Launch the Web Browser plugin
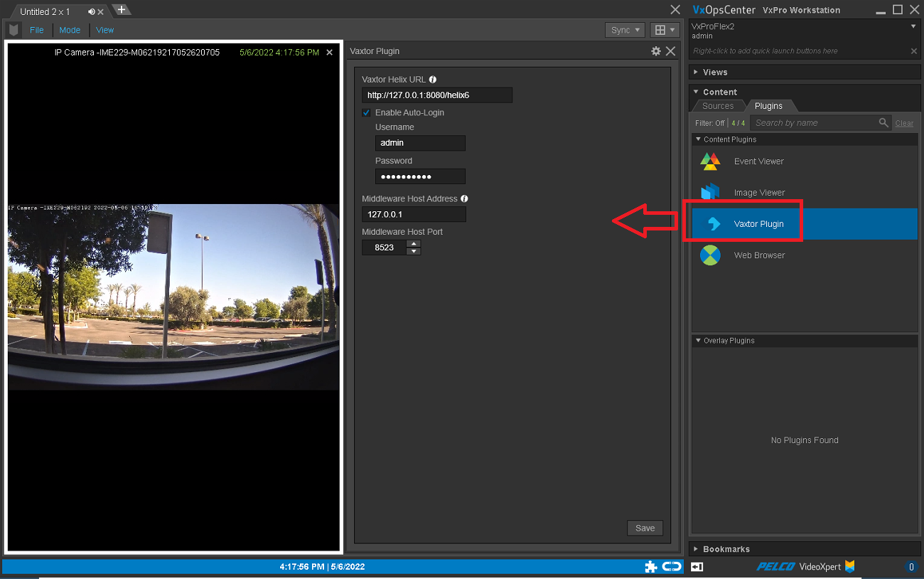Viewport: 924px width, 579px height. 759,255
